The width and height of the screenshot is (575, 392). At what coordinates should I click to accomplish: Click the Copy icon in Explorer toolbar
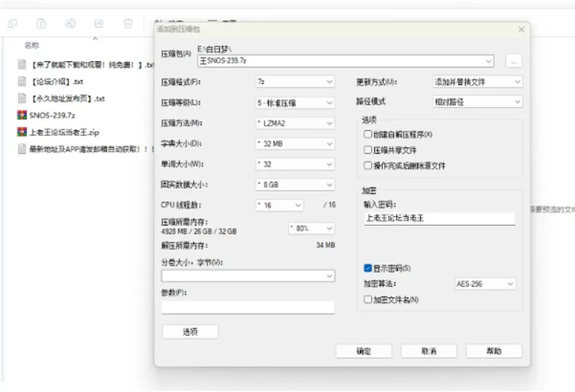(x=13, y=24)
